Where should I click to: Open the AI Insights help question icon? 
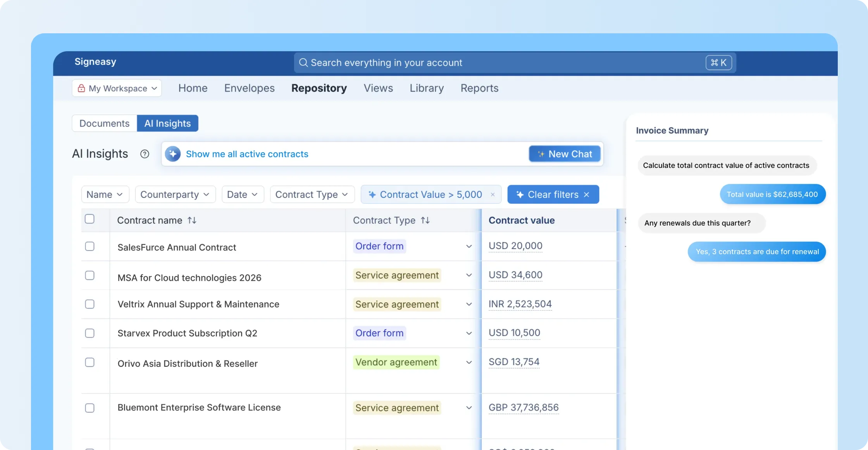coord(145,154)
